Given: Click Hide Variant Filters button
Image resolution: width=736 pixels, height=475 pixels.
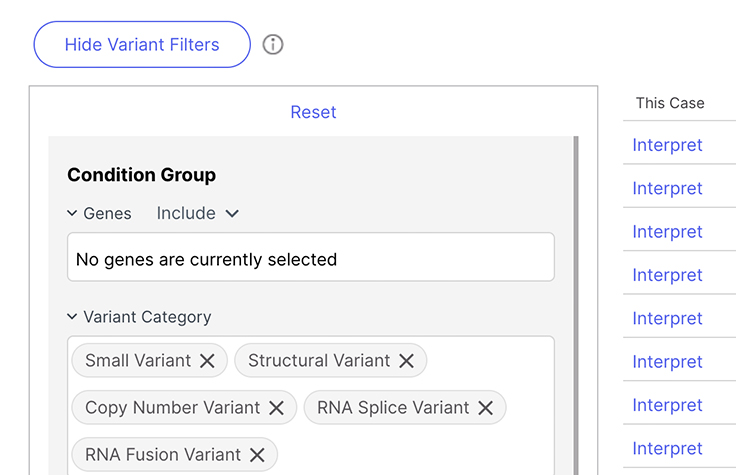Looking at the screenshot, I should click(x=142, y=45).
